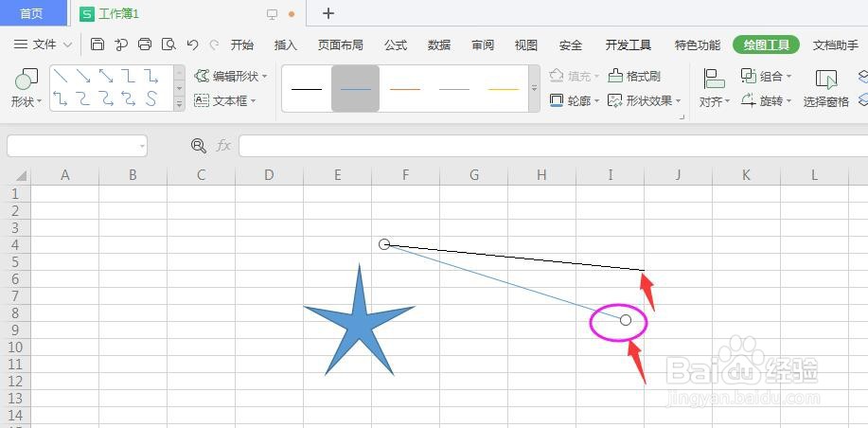The width and height of the screenshot is (868, 428).
Task: Open the 形状 shapes gallery icon
Action: tap(26, 80)
